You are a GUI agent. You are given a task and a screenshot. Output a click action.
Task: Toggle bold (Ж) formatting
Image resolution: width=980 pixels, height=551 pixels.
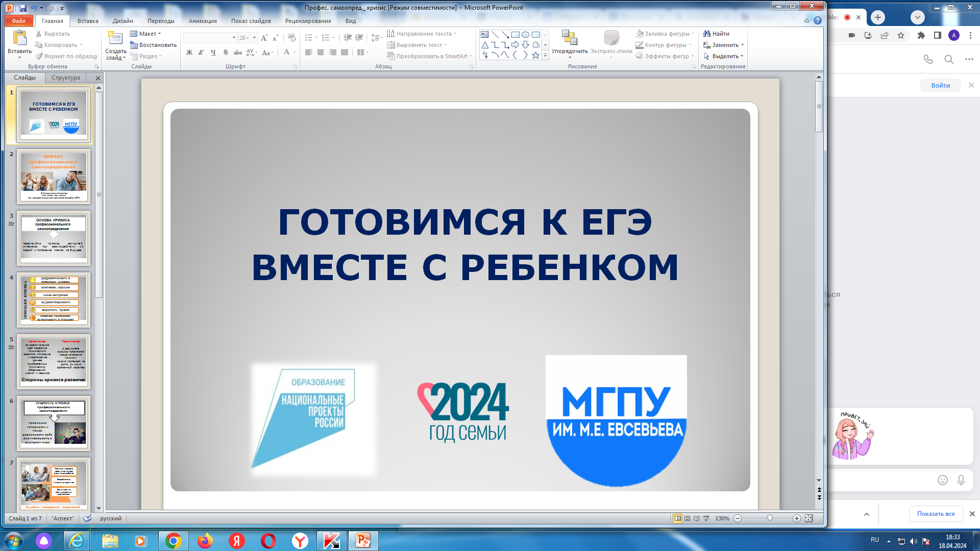click(x=189, y=53)
